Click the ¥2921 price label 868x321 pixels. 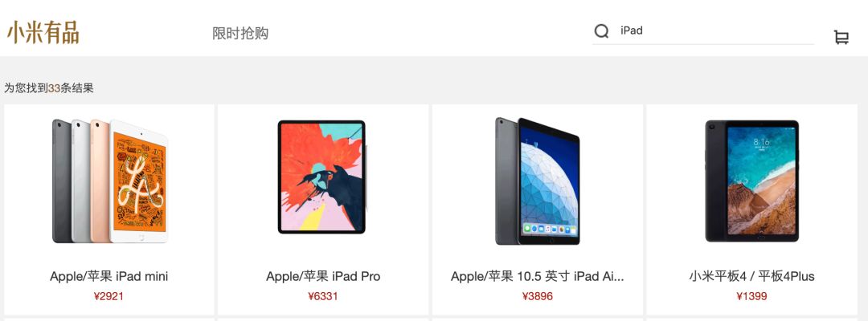coord(108,296)
